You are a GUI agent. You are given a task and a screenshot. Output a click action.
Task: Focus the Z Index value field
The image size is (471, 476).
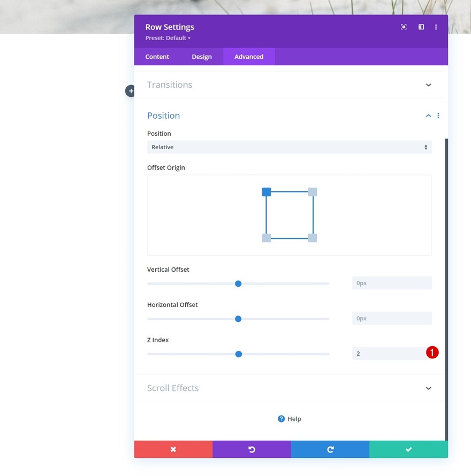(392, 354)
